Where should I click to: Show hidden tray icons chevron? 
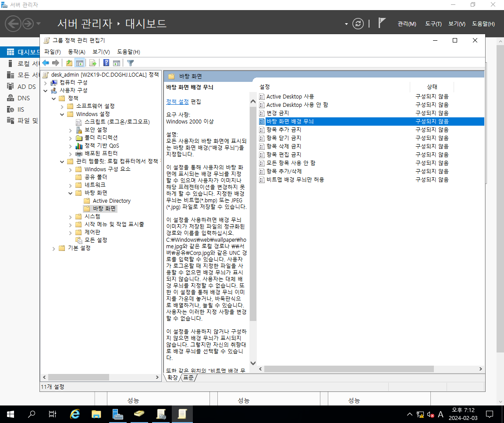click(x=409, y=414)
